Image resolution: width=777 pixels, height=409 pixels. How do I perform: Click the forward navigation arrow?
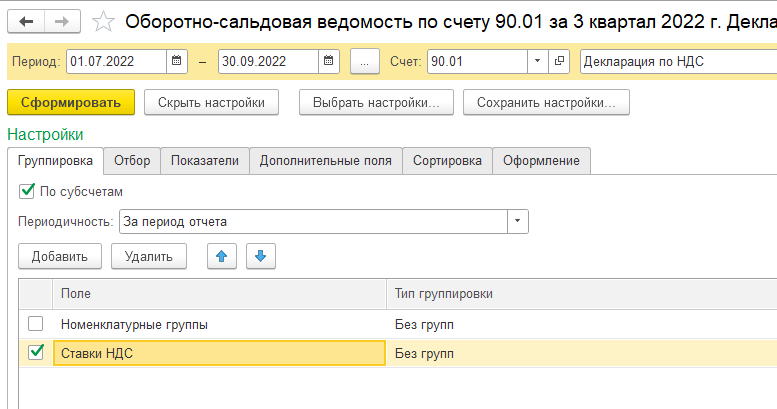61,20
